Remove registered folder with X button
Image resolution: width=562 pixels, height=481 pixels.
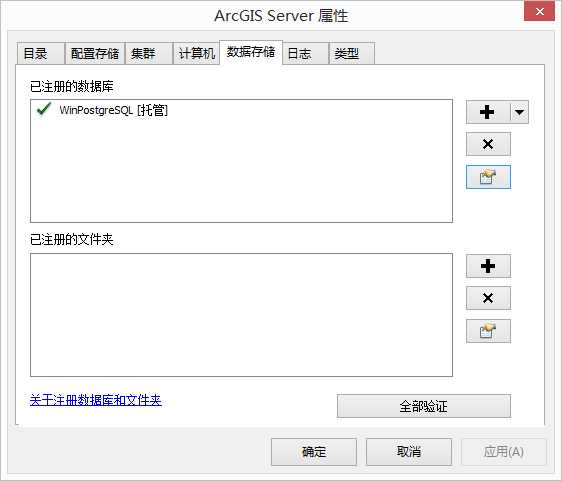tap(488, 298)
